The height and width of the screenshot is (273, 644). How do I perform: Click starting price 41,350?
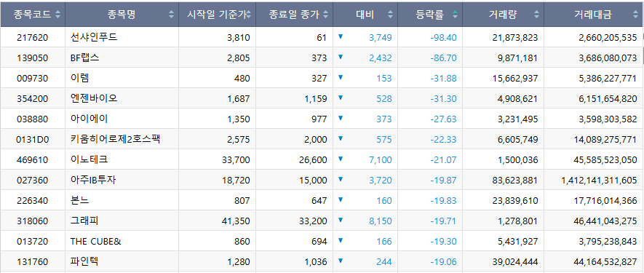coord(235,221)
